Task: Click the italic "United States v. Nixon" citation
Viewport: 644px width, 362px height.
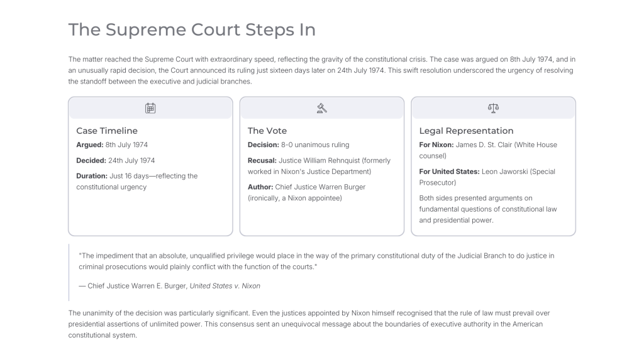Action: pos(225,286)
